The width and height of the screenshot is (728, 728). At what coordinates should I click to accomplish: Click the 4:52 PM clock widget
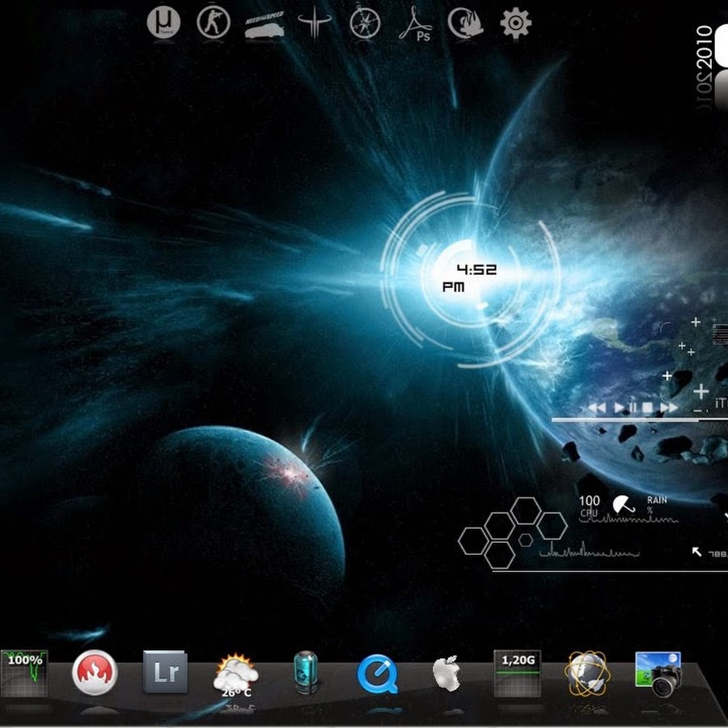coord(469,277)
